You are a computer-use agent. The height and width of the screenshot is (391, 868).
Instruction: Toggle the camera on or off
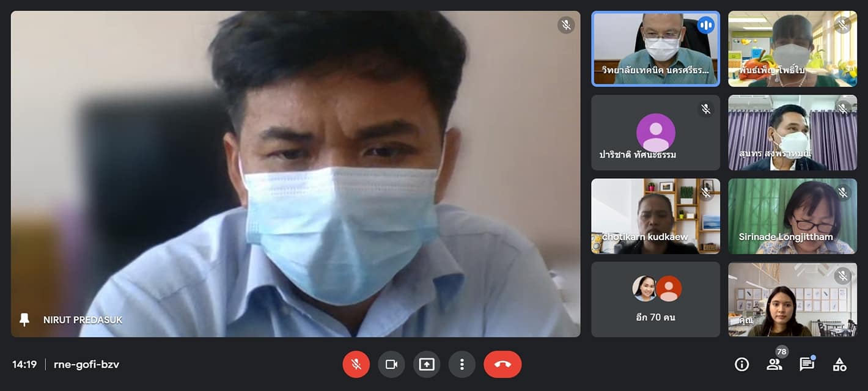click(391, 365)
